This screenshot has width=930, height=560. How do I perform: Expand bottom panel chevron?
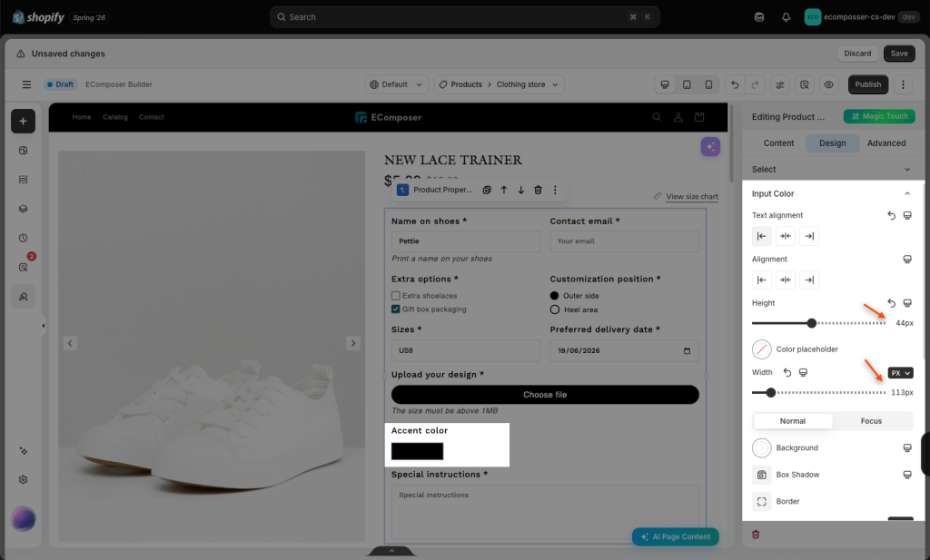(x=391, y=552)
